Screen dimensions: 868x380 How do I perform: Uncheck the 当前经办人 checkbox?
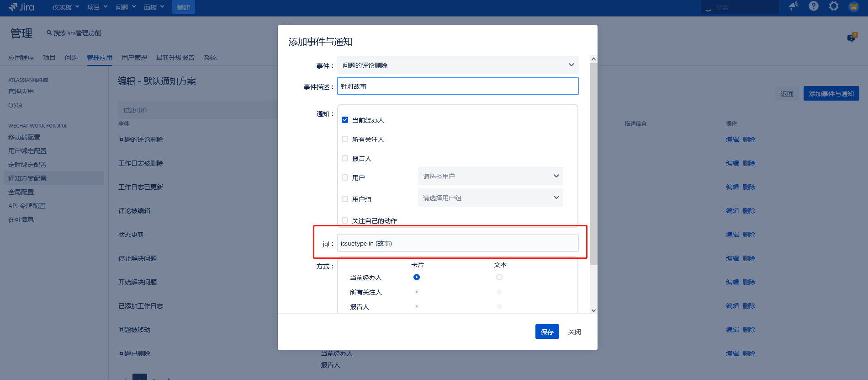(345, 120)
